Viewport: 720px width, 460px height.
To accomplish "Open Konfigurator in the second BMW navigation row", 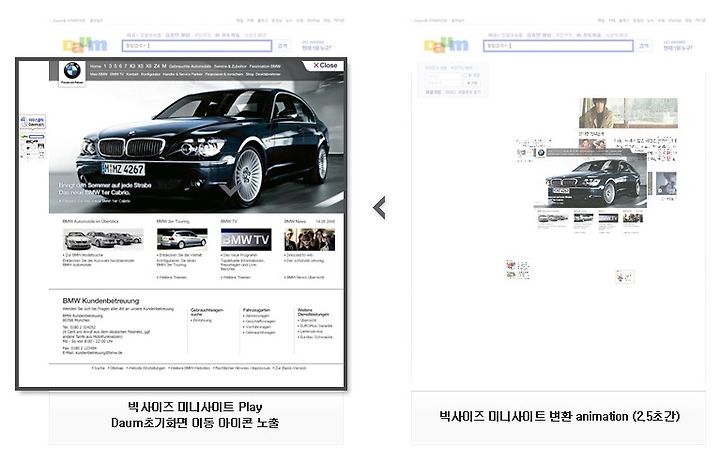I will [x=151, y=74].
